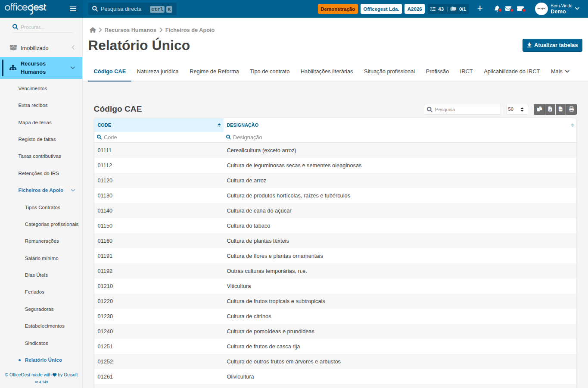588x388 pixels.
Task: Open the tasks counter showing 43
Action: click(437, 9)
